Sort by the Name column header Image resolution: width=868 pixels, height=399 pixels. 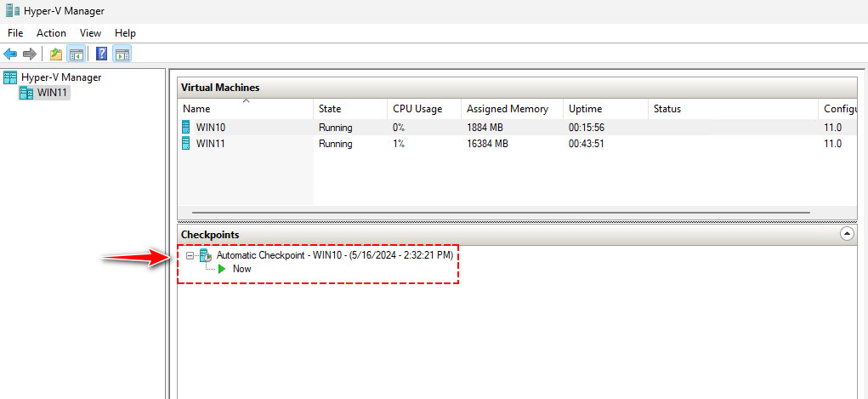(x=246, y=109)
